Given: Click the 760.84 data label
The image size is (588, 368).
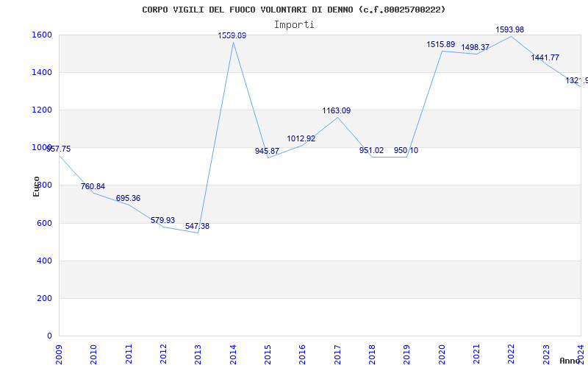Looking at the screenshot, I should click(x=93, y=186).
